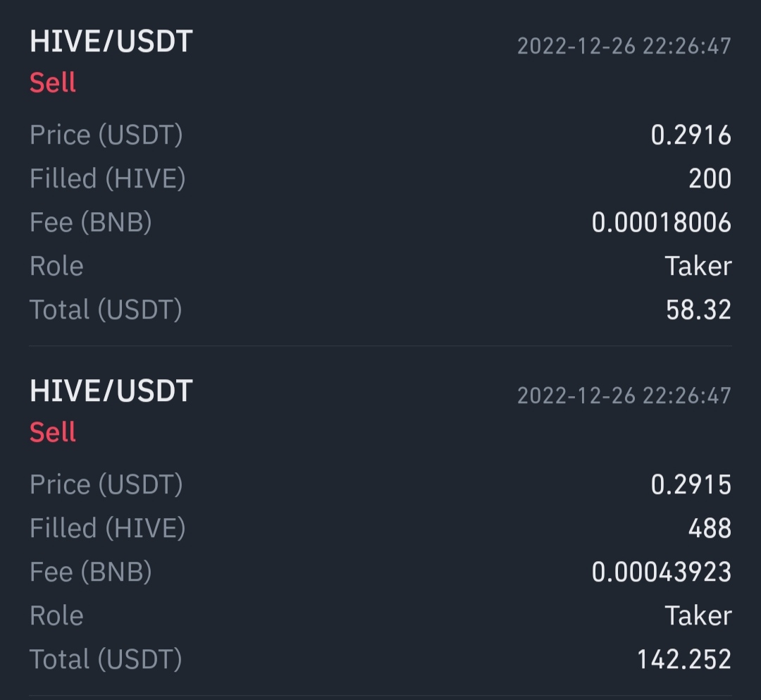Image resolution: width=761 pixels, height=700 pixels.
Task: Tap the Filled (HIVE) label beside 488
Action: tap(107, 528)
